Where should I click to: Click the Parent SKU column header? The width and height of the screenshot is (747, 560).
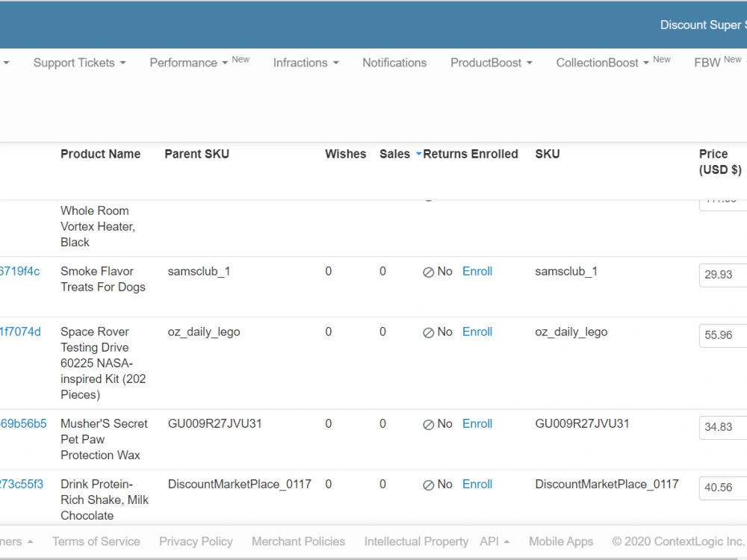[x=196, y=154]
